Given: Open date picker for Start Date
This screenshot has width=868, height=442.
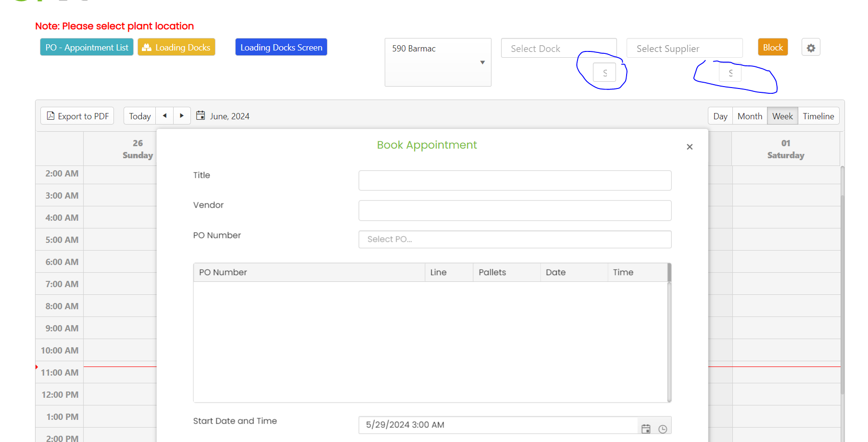Looking at the screenshot, I should pyautogui.click(x=646, y=429).
